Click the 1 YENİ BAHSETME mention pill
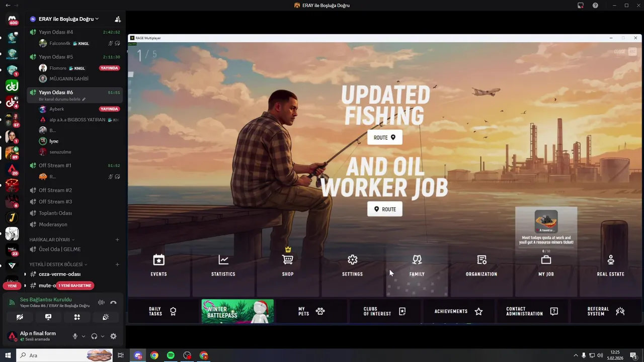644x362 pixels. [74, 286]
